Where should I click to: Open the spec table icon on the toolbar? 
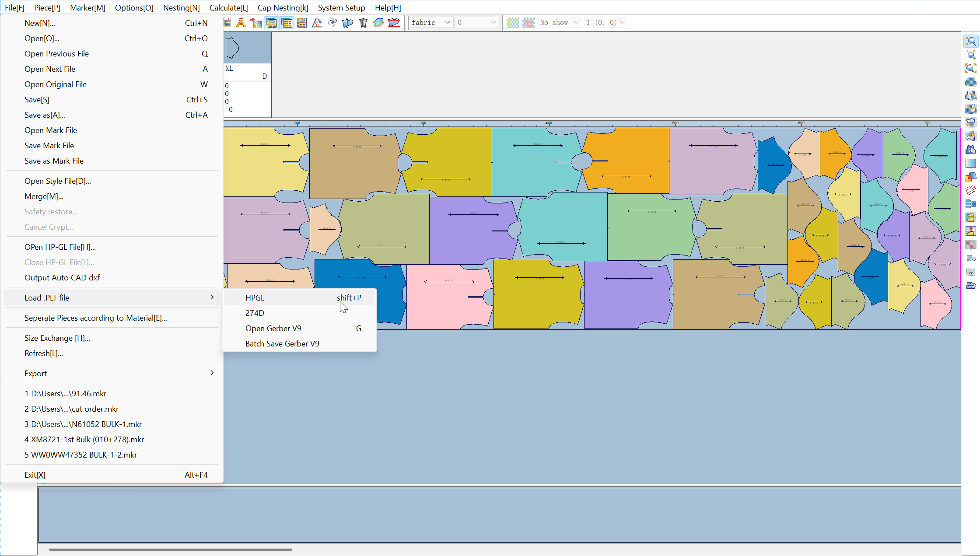(x=226, y=22)
